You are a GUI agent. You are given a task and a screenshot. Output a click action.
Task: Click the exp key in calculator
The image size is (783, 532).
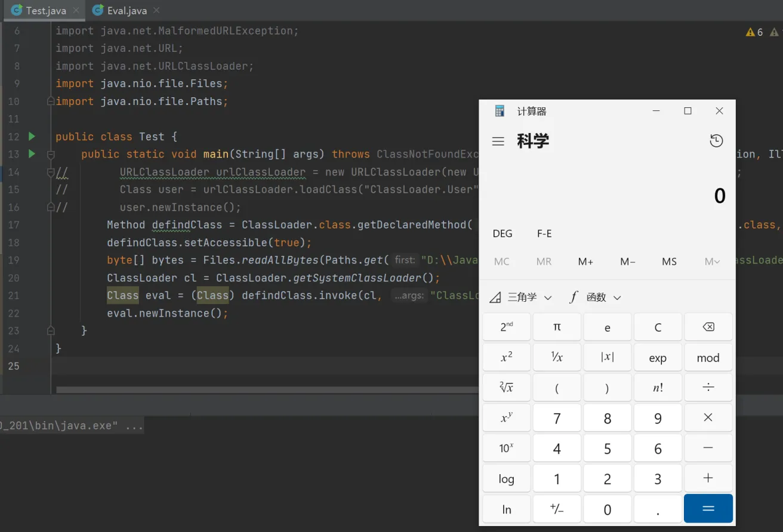[658, 357]
